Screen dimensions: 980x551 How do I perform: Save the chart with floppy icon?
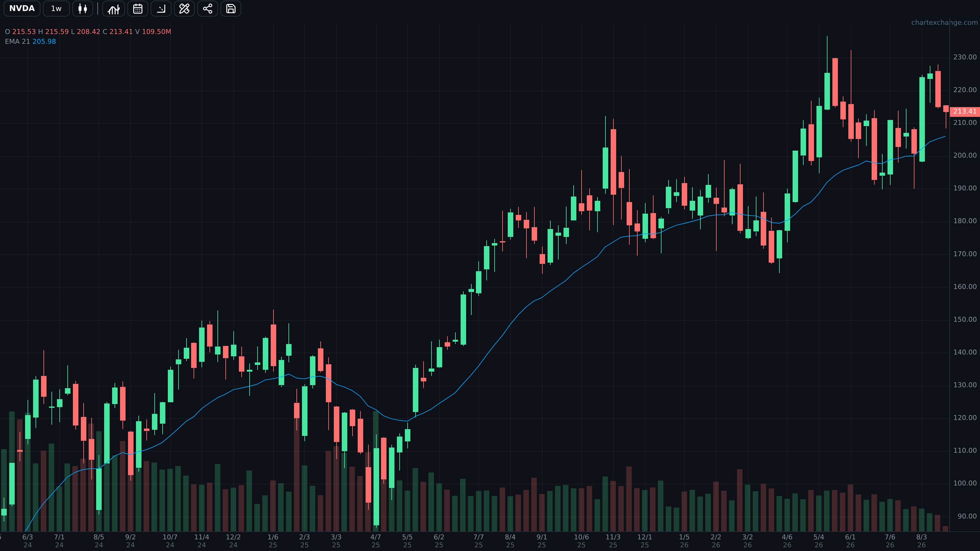231,8
